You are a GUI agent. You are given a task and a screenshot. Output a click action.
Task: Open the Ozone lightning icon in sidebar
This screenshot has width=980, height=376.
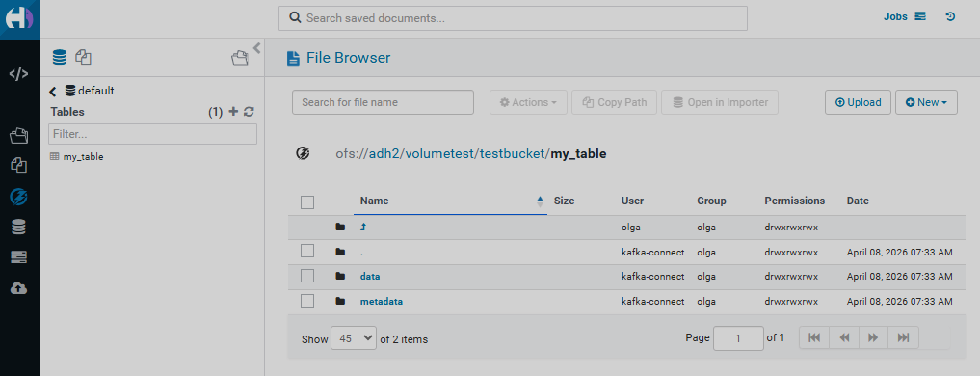18,197
